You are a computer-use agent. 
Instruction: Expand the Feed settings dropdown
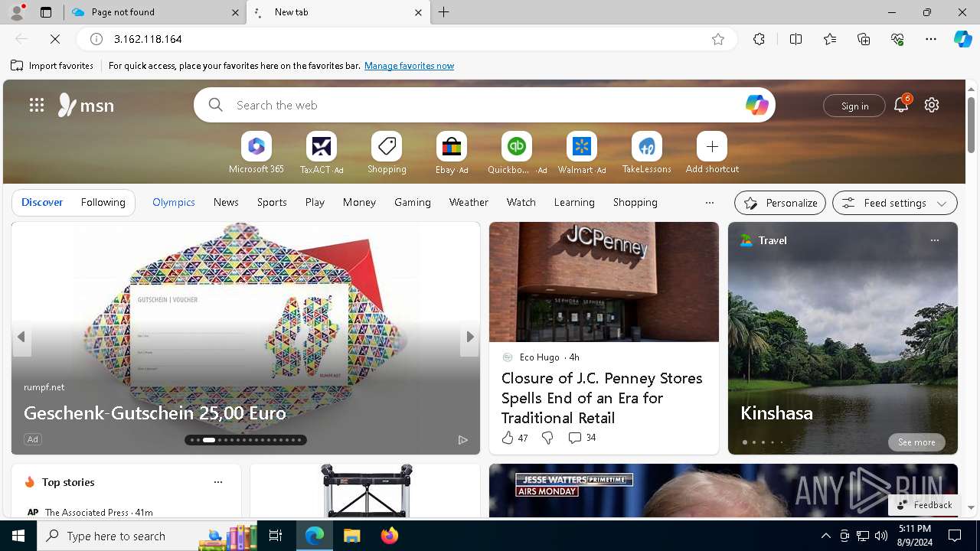[895, 203]
